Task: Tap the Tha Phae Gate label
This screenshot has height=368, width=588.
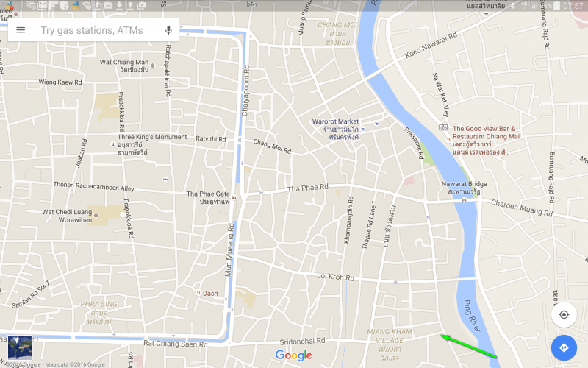Action: [208, 194]
